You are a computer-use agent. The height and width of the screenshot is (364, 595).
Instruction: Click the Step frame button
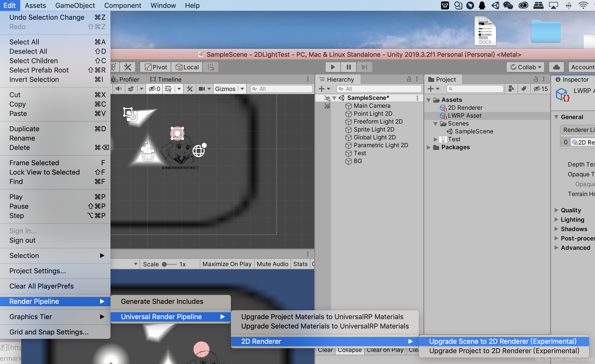coord(364,67)
